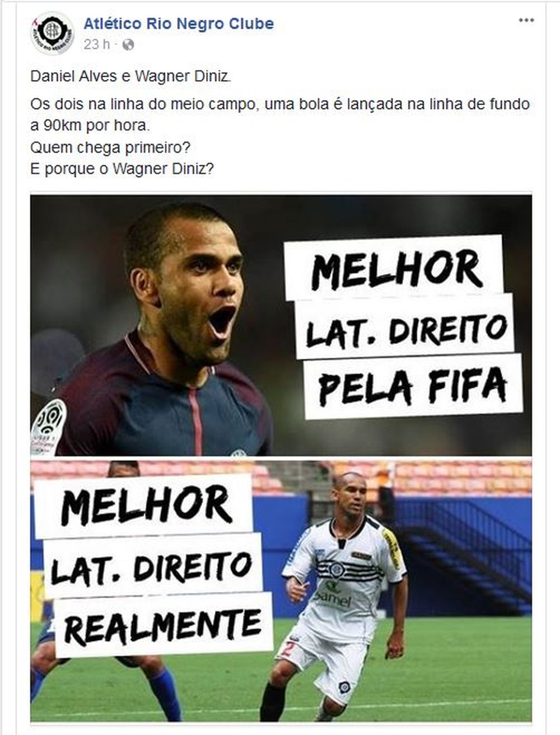
Task: Click the Samel sponsor logo on white shirt
Action: [334, 594]
